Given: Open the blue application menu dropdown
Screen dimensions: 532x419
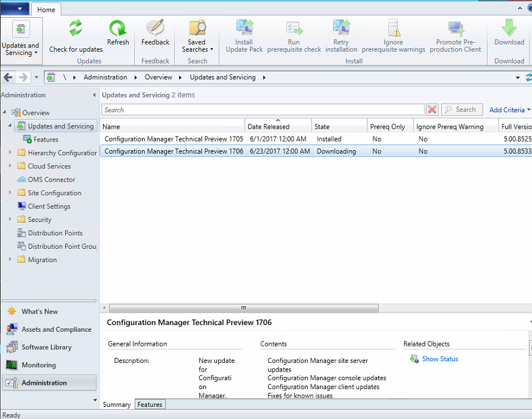Looking at the screenshot, I should [x=14, y=9].
